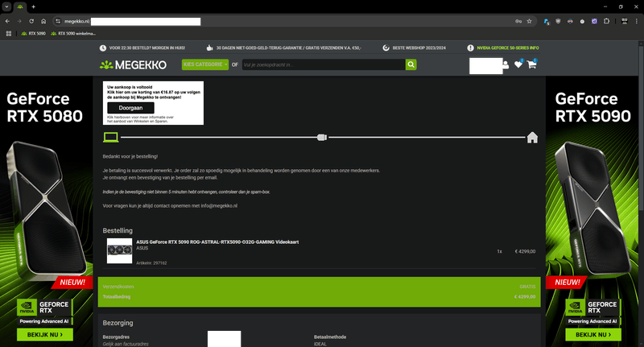Open the GeForce RTX 5090 banner image
The image size is (644, 347).
click(592, 212)
